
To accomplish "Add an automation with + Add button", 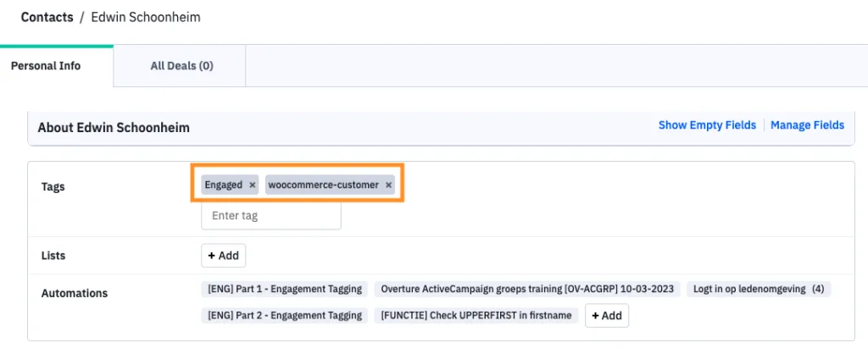I will pyautogui.click(x=607, y=316).
